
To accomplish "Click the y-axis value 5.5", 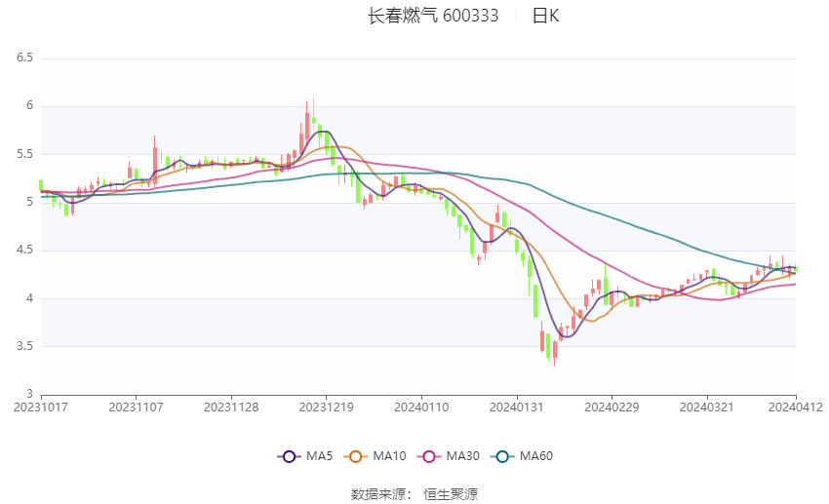I will pos(24,154).
